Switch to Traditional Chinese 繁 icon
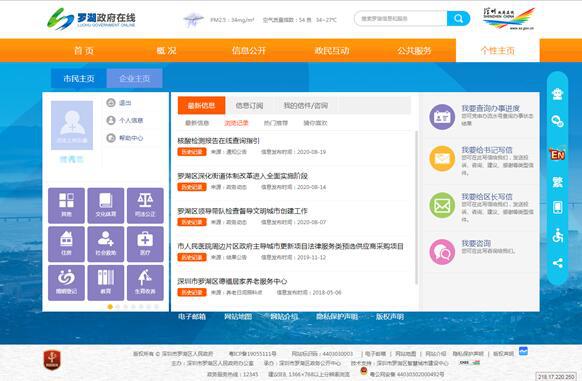The height and width of the screenshot is (381, 582). tap(558, 182)
